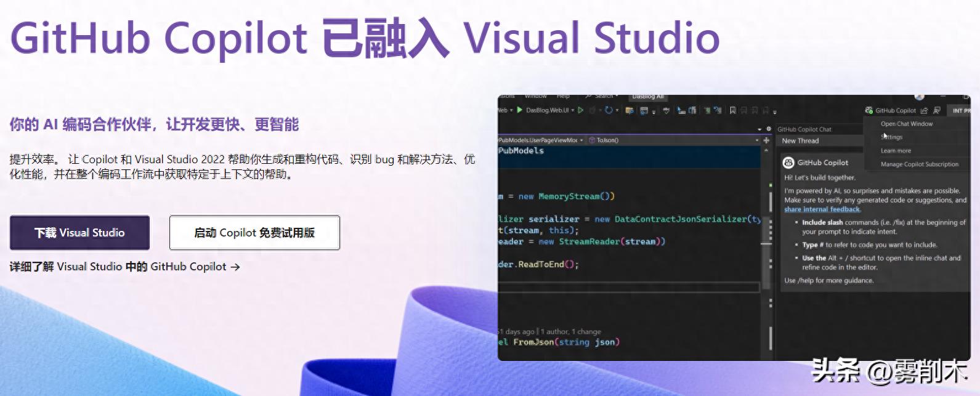This screenshot has height=396, width=980.
Task: Choose Manage Copilot Subscription menu entry
Action: (919, 164)
